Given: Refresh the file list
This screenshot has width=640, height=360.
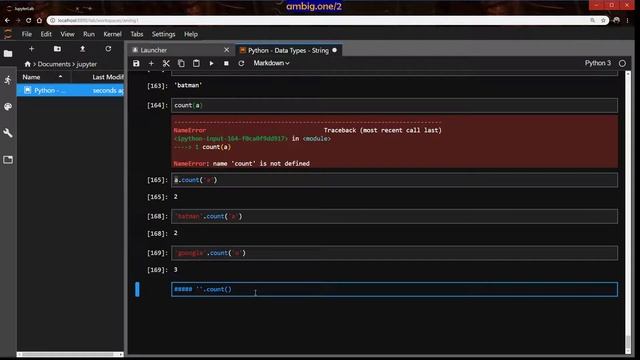Looking at the screenshot, I should (108, 49).
